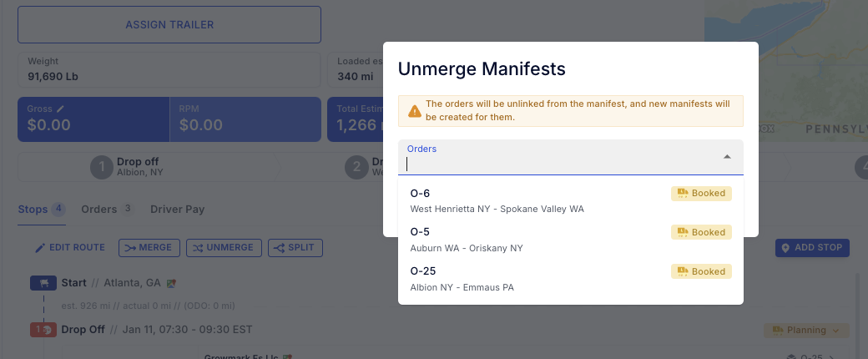868x359 pixels.
Task: Open the Driver Pay tab
Action: click(177, 209)
